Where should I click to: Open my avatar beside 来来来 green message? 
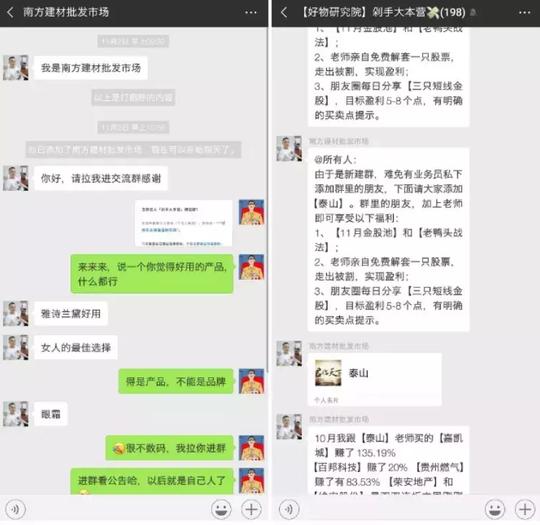click(251, 267)
